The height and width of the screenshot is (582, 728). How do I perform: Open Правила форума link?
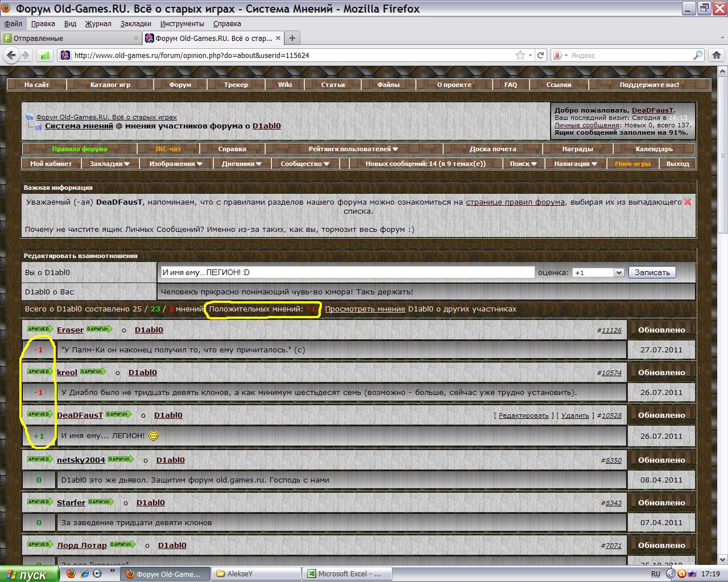(80, 149)
